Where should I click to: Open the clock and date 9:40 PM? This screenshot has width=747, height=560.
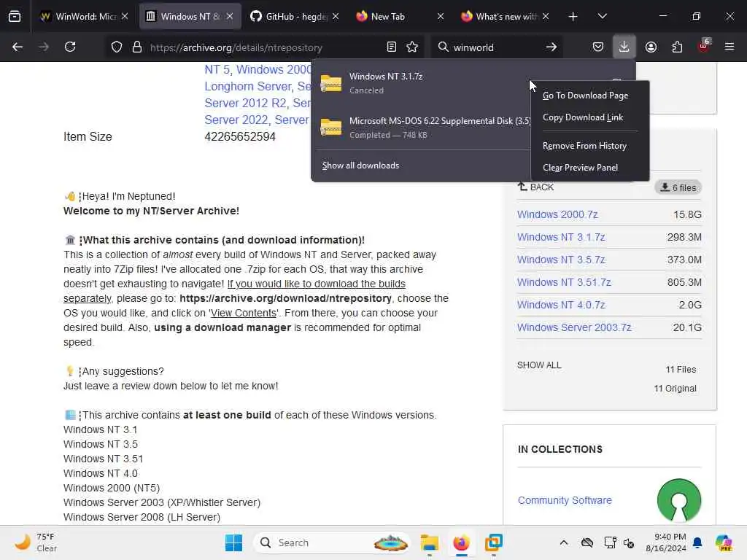coord(665,542)
